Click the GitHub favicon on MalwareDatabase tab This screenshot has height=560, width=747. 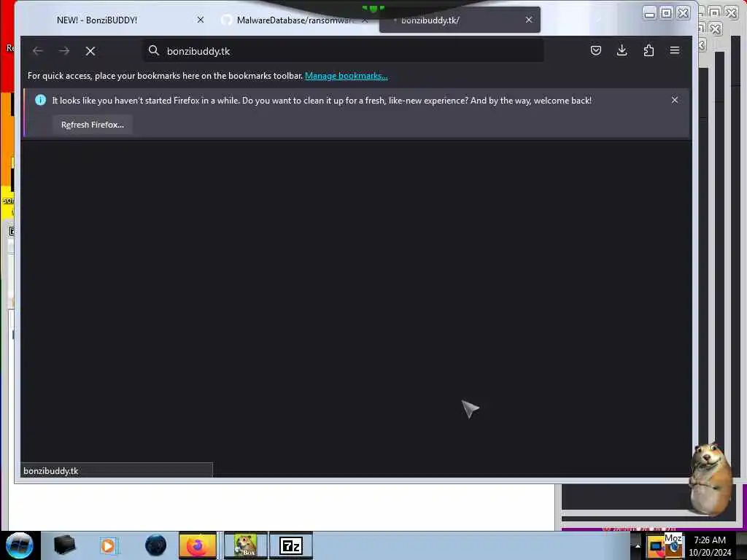coord(227,20)
